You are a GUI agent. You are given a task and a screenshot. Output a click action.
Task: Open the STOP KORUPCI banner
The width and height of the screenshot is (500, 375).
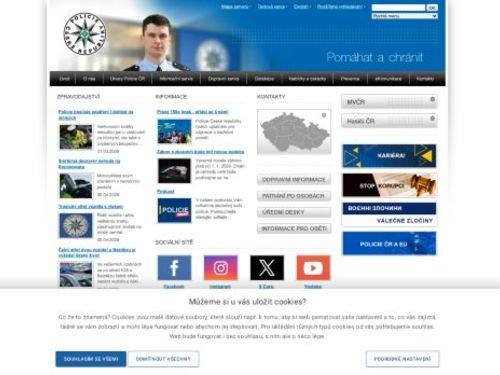[389, 185]
